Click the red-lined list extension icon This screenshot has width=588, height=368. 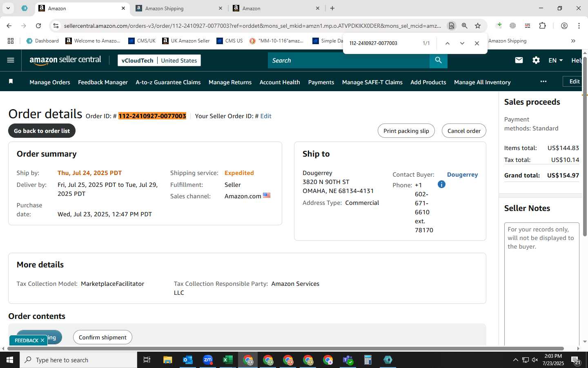pyautogui.click(x=528, y=25)
